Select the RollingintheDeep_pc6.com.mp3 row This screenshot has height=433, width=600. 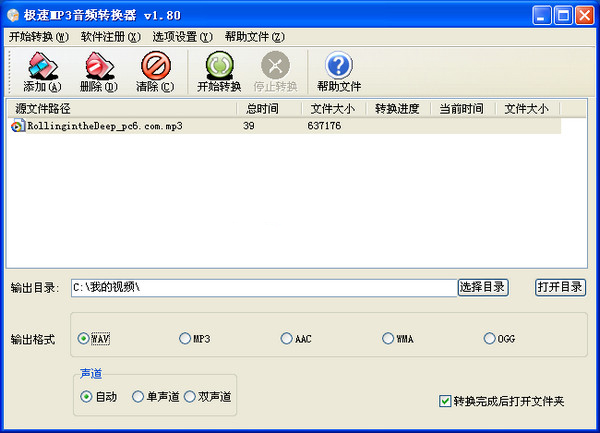pos(285,126)
